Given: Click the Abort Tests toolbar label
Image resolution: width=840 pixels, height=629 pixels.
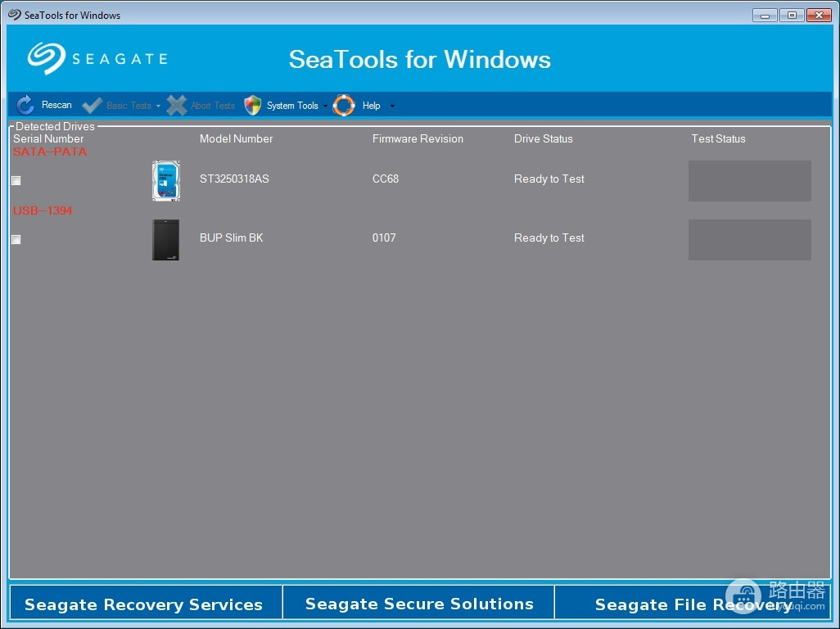Looking at the screenshot, I should [213, 106].
